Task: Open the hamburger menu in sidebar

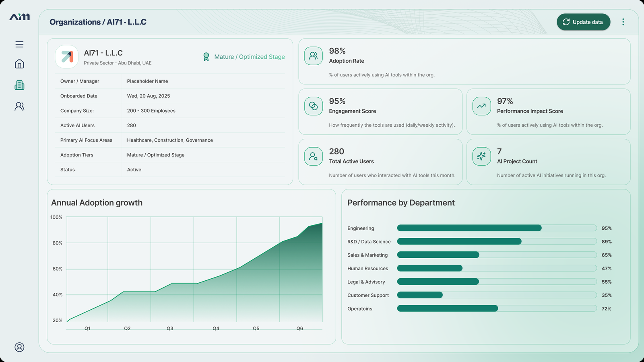Action: pyautogui.click(x=19, y=44)
